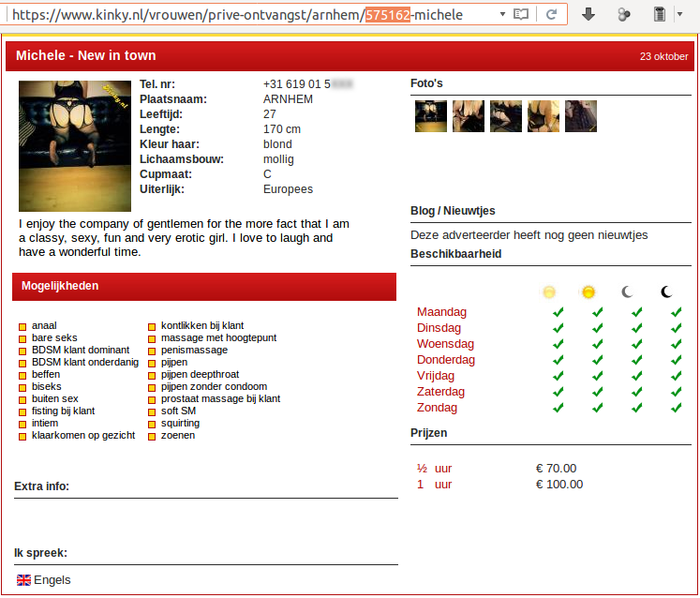Click the 'Extra info:' heading
Screen dimensions: 700x598
[41, 486]
